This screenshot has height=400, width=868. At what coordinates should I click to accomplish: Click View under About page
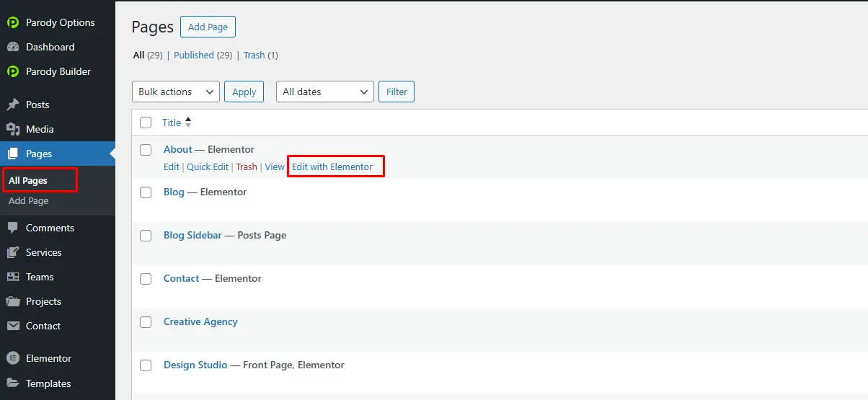[275, 166]
